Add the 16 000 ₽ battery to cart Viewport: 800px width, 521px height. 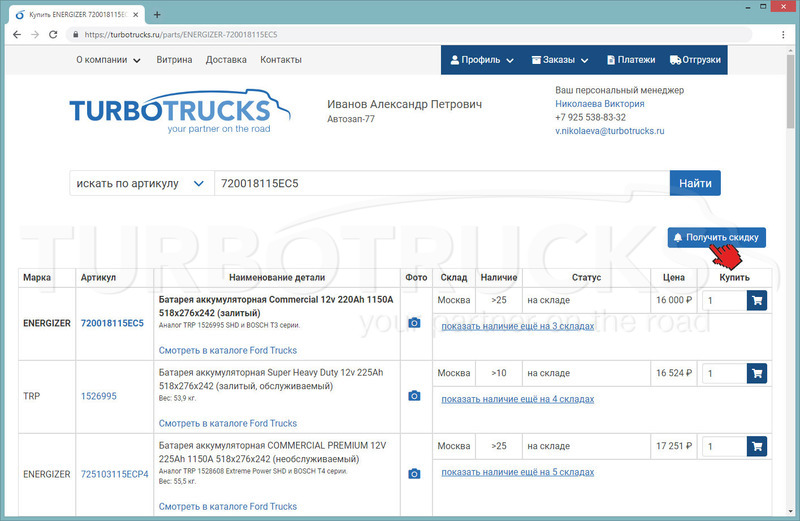coord(757,301)
